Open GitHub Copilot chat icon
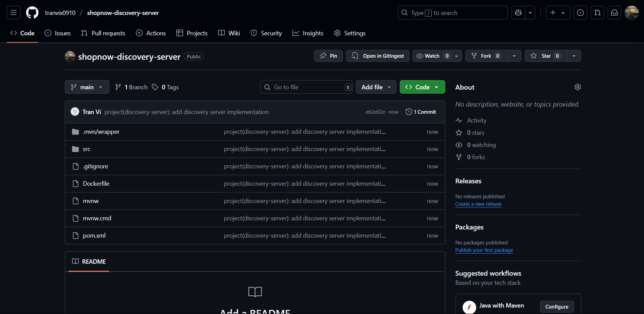 tap(518, 13)
